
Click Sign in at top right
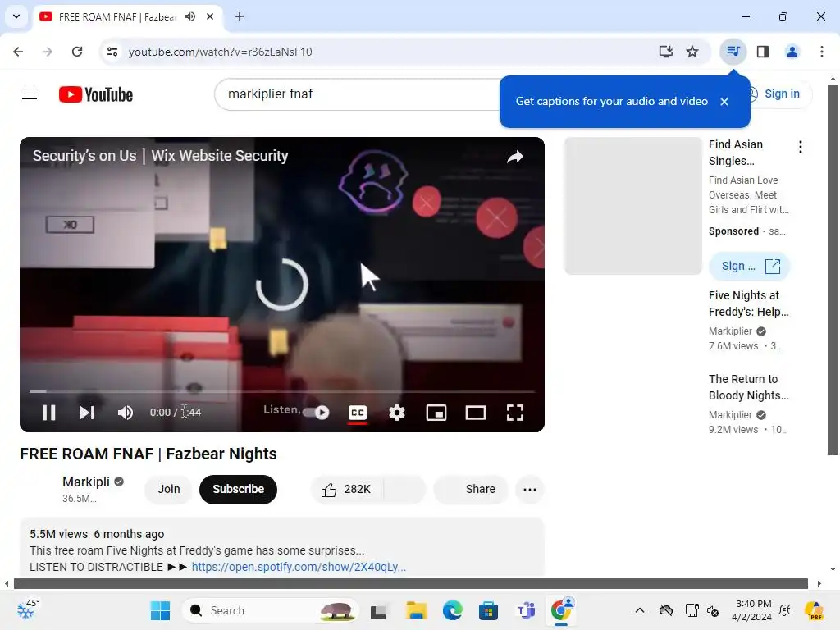coord(782,94)
